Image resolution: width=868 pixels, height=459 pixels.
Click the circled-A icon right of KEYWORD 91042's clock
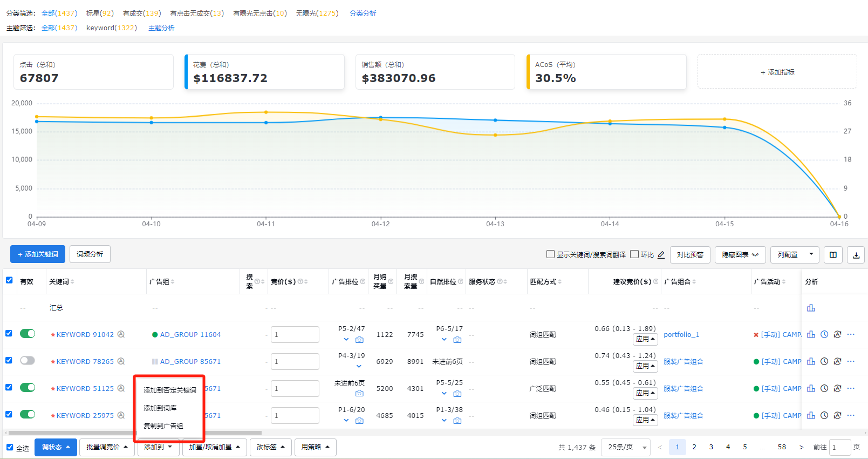(837, 334)
